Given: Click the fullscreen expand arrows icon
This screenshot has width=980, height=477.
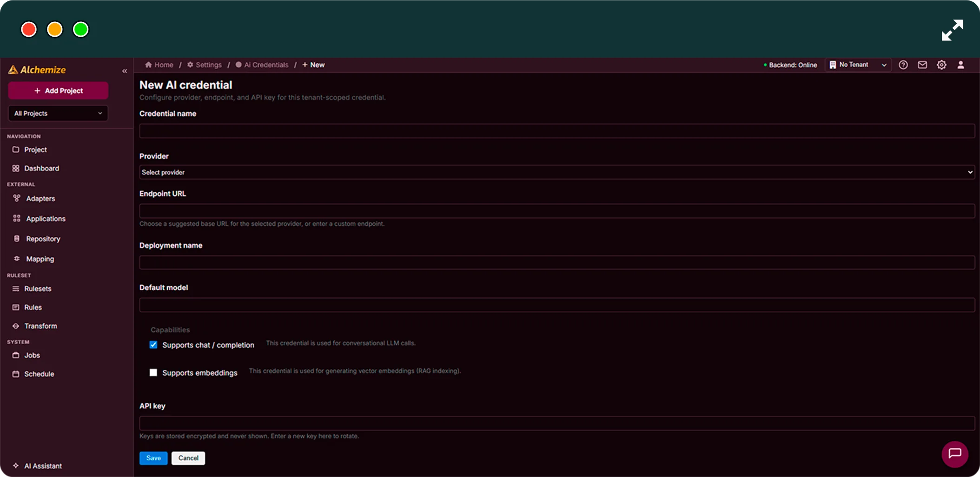Looking at the screenshot, I should pyautogui.click(x=952, y=30).
